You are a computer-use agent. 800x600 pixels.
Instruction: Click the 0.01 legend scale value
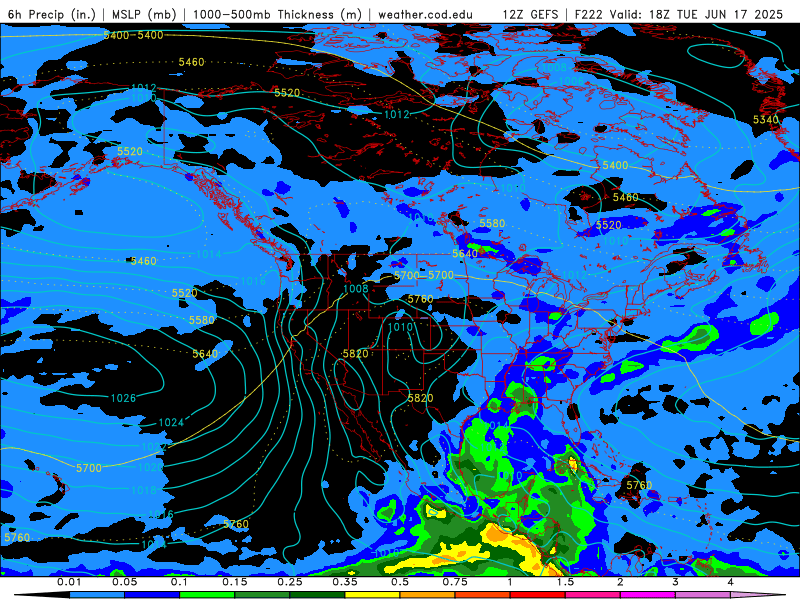[x=69, y=582]
